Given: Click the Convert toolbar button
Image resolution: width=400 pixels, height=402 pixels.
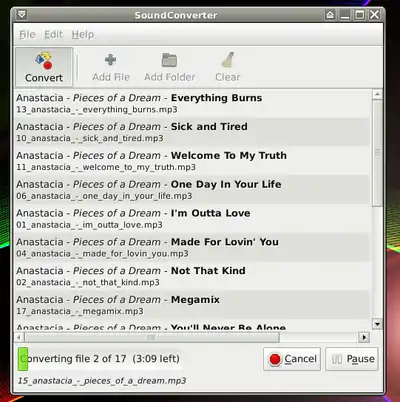Looking at the screenshot, I should pyautogui.click(x=44, y=67).
